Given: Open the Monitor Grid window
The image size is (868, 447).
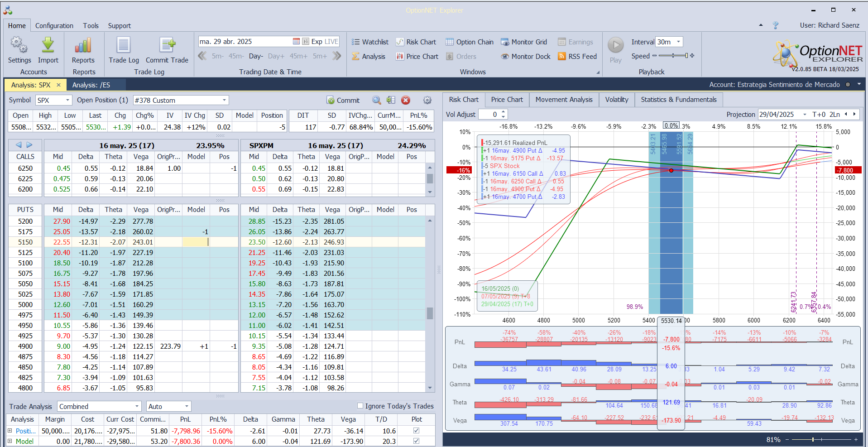Looking at the screenshot, I should pos(524,42).
